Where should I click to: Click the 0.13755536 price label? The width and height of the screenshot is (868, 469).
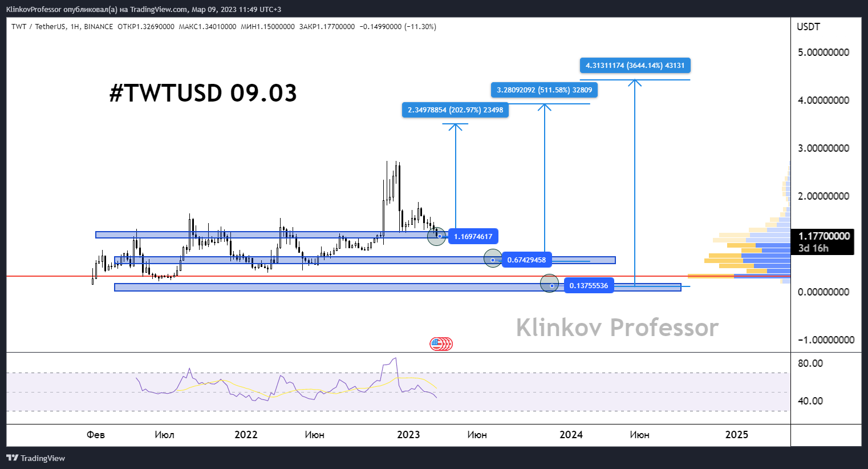(x=589, y=285)
